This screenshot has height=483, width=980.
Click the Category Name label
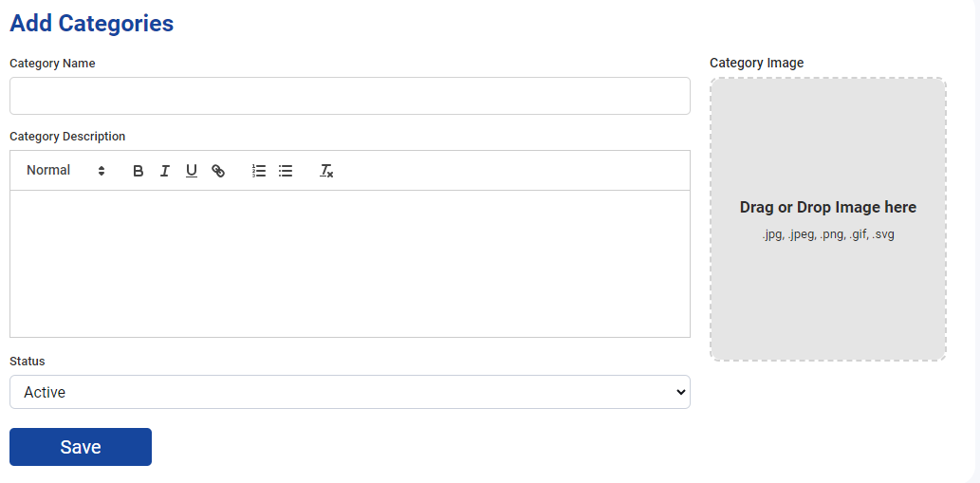[52, 64]
